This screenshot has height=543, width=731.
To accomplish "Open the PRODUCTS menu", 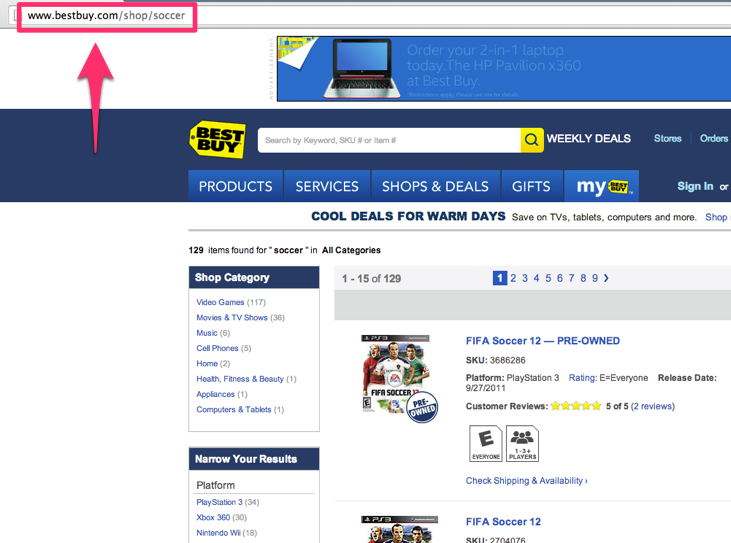I will (235, 186).
